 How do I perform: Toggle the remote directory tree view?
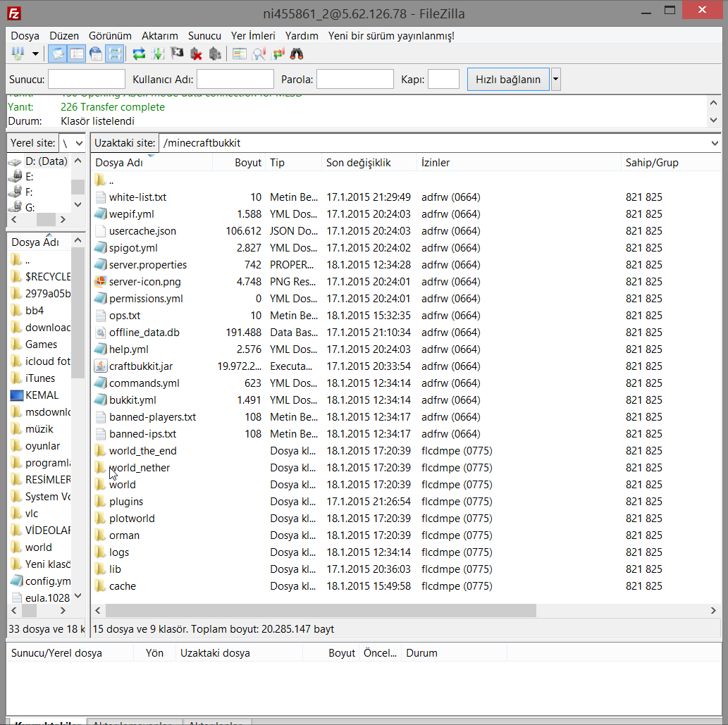(96, 54)
